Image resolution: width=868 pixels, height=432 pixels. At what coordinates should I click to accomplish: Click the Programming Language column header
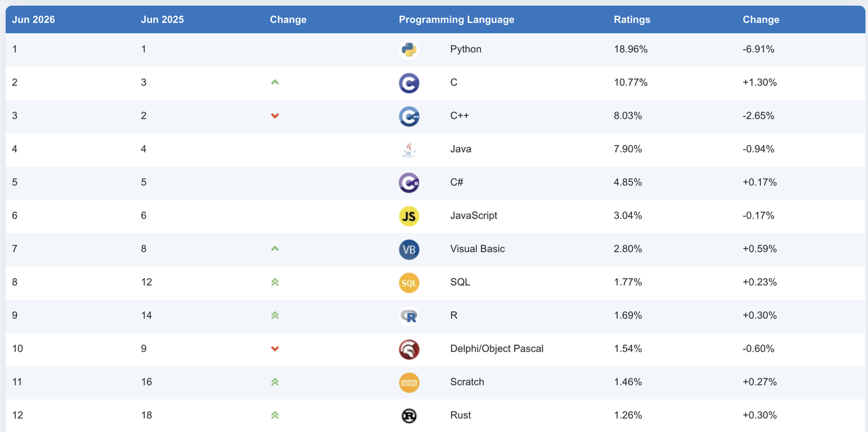coord(456,20)
